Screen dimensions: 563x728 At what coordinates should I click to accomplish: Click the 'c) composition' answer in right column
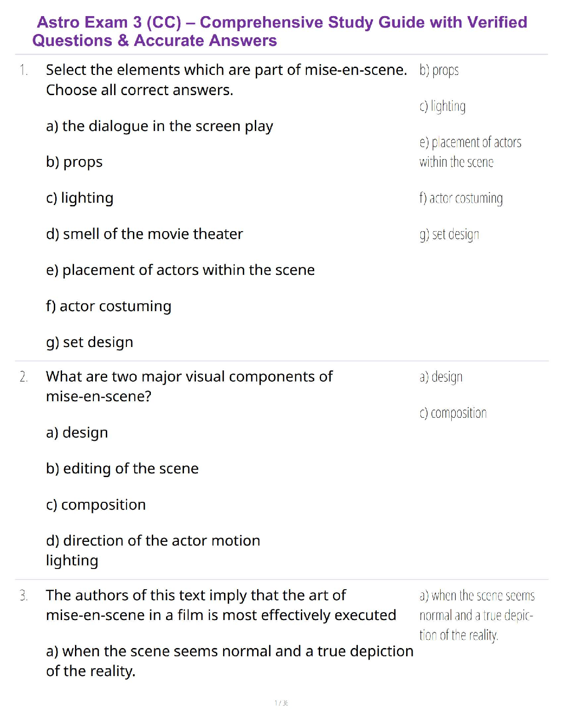(453, 413)
